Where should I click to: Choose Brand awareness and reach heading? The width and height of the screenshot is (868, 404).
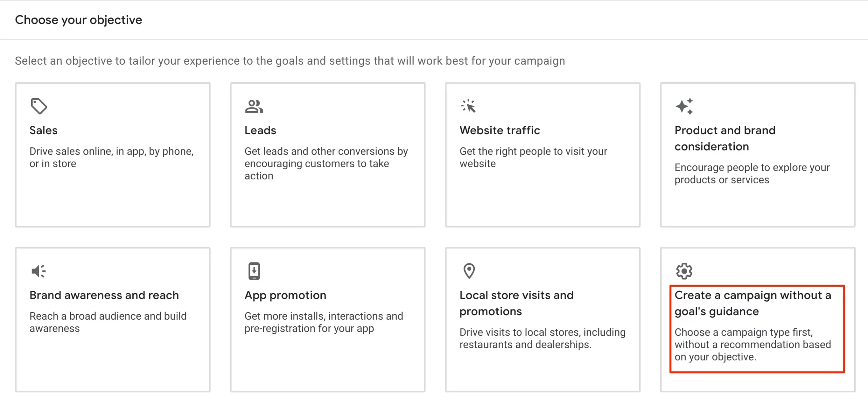tap(104, 295)
